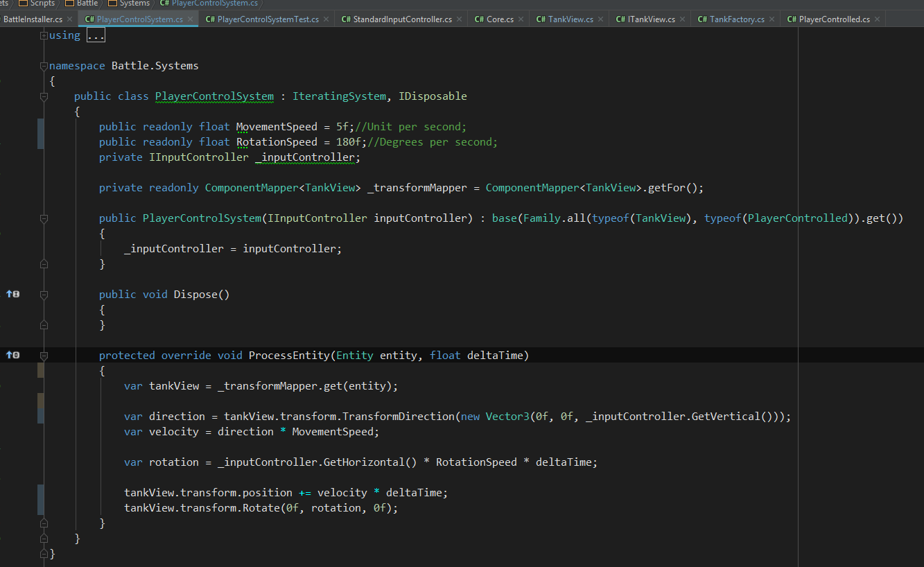Close the Core.cs tab

(x=521, y=19)
